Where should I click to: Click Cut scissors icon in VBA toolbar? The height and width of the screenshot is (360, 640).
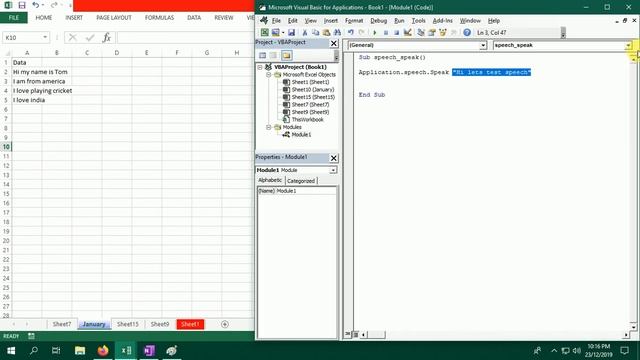(304, 32)
